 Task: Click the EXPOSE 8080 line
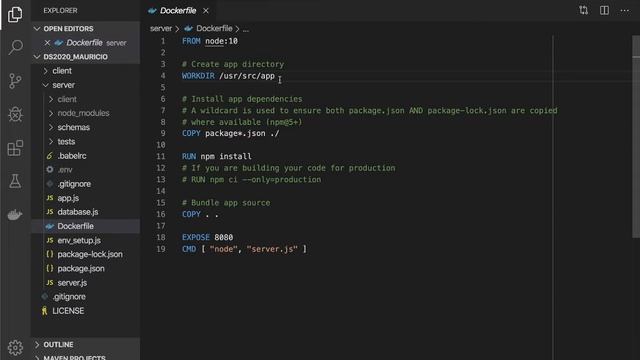pos(207,237)
